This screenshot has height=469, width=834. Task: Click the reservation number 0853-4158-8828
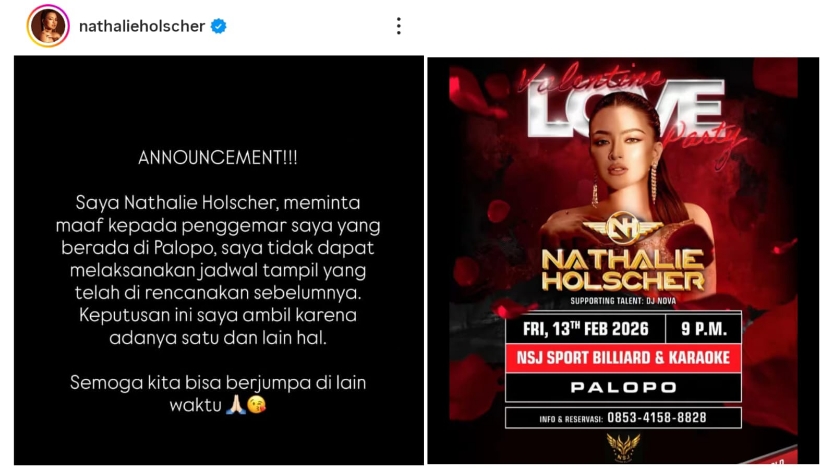coord(657,418)
